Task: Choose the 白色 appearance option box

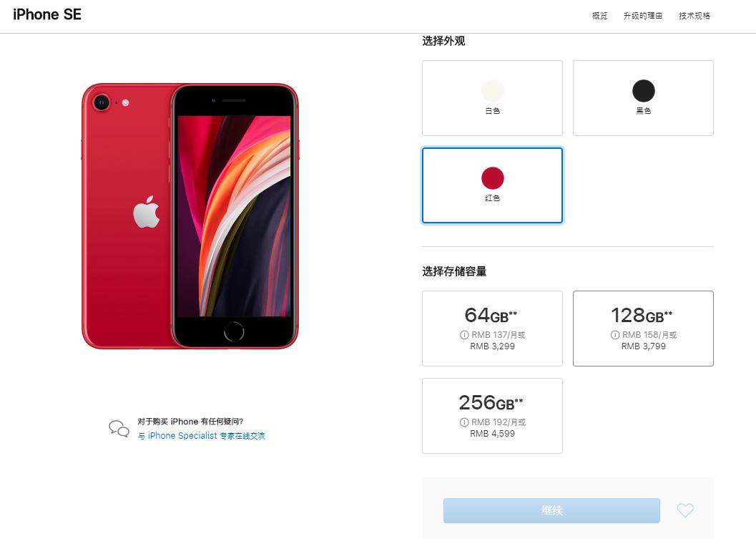Action: [492, 98]
